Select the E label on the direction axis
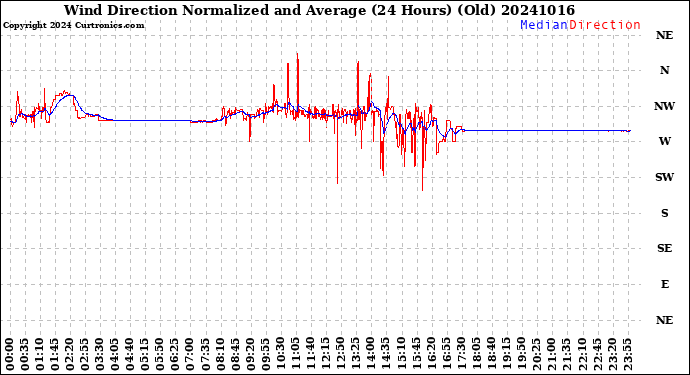The image size is (690, 375). (664, 284)
